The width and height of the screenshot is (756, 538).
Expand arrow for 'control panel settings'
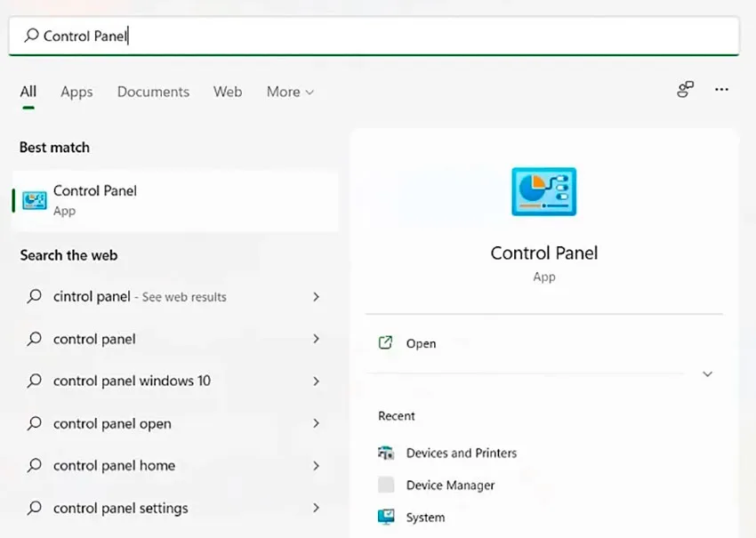point(316,508)
